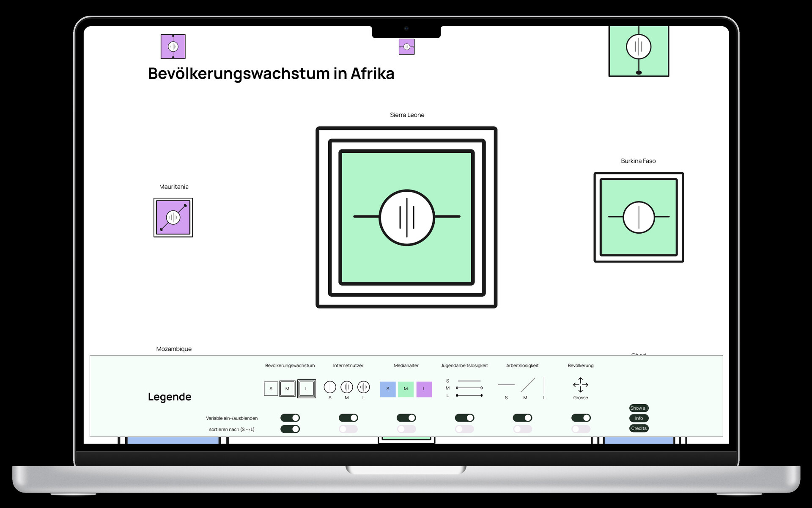Click the Bevölkerung legend column label
This screenshot has width=812, height=508.
(580, 366)
